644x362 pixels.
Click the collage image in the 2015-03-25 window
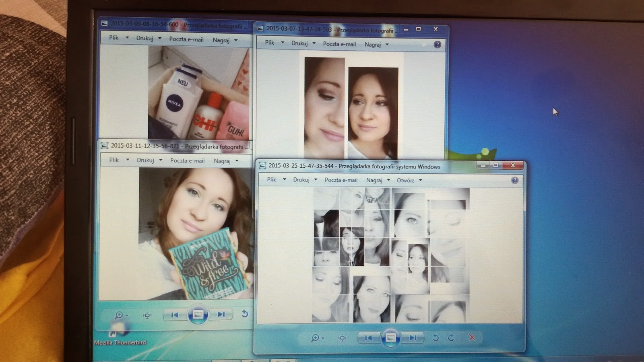390,255
